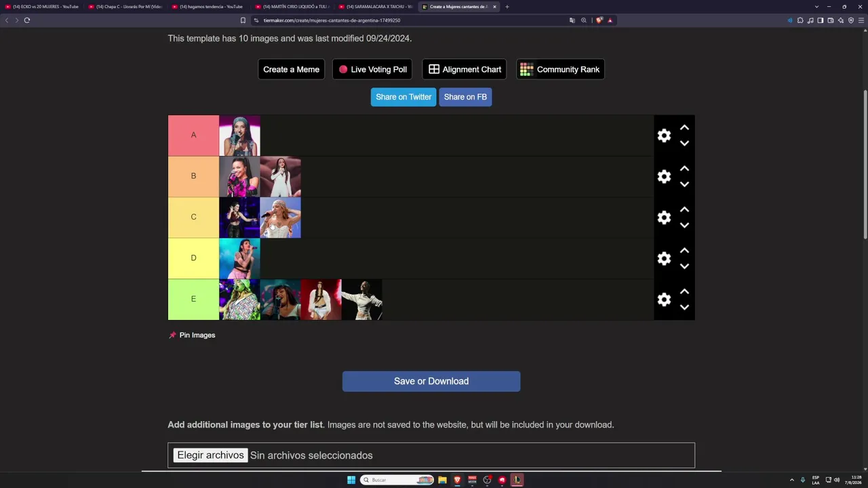This screenshot has width=868, height=488.
Task: Click the yellow tier D label
Action: click(193, 258)
